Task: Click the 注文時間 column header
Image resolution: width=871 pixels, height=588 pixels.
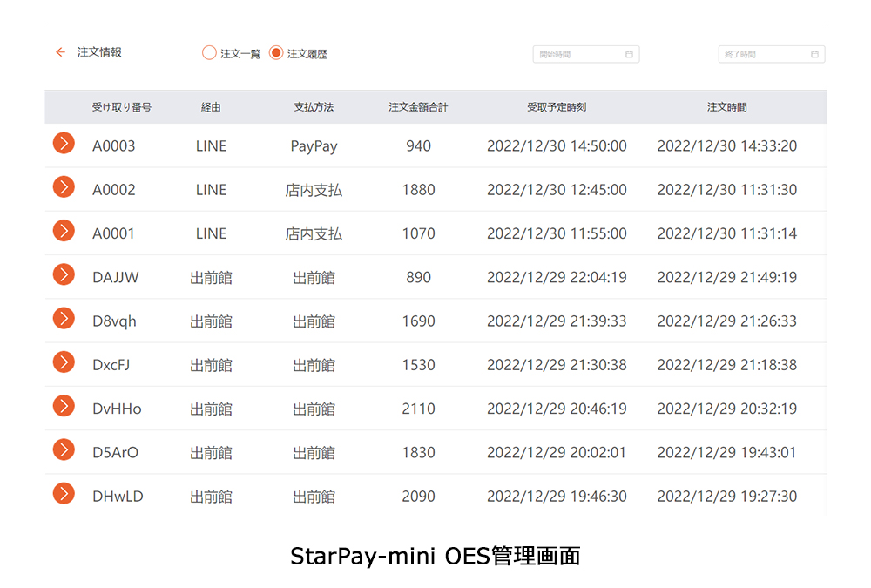Action: [x=726, y=107]
